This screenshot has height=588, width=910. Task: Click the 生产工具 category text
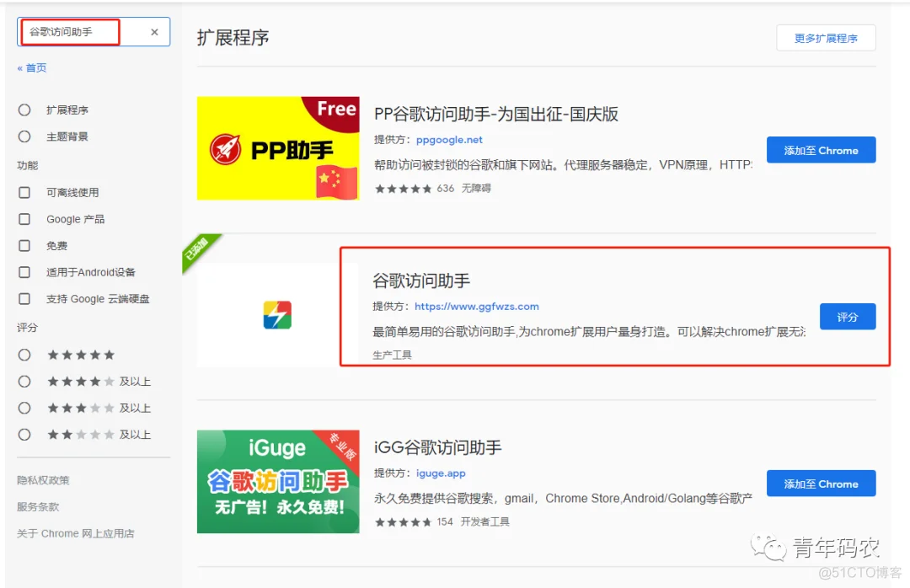point(393,355)
